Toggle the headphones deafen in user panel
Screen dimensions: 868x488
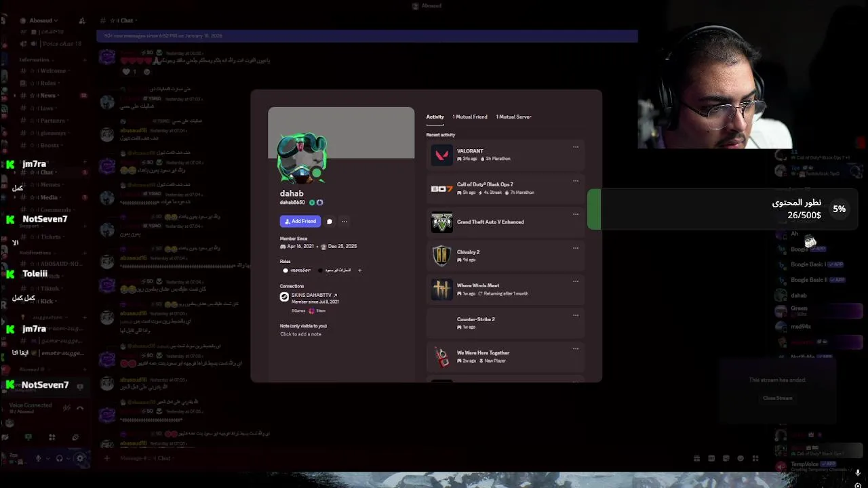[60, 458]
